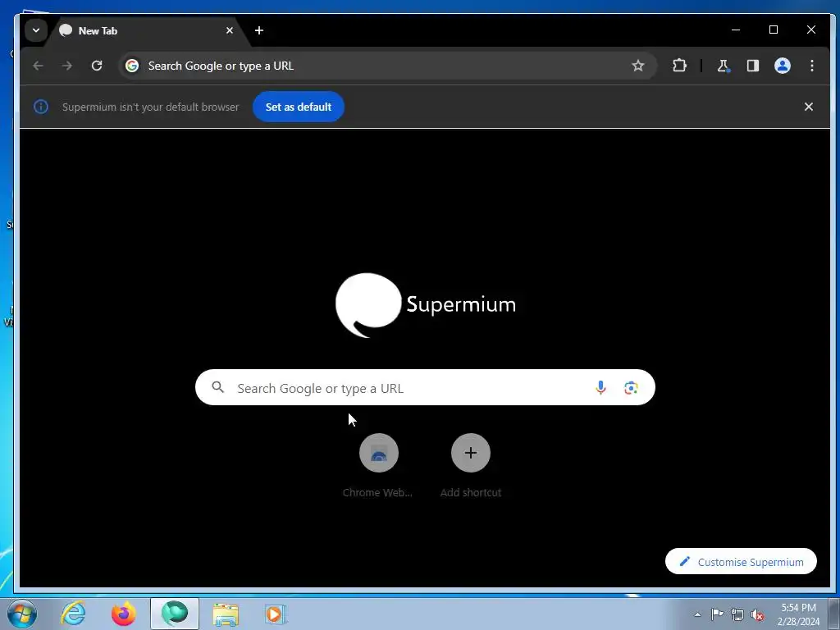This screenshot has height=630, width=840.
Task: Toggle the side panel
Action: [x=753, y=66]
